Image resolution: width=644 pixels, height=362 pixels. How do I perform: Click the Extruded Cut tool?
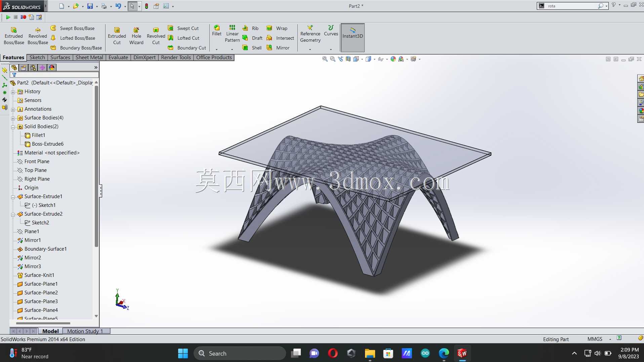(x=117, y=36)
